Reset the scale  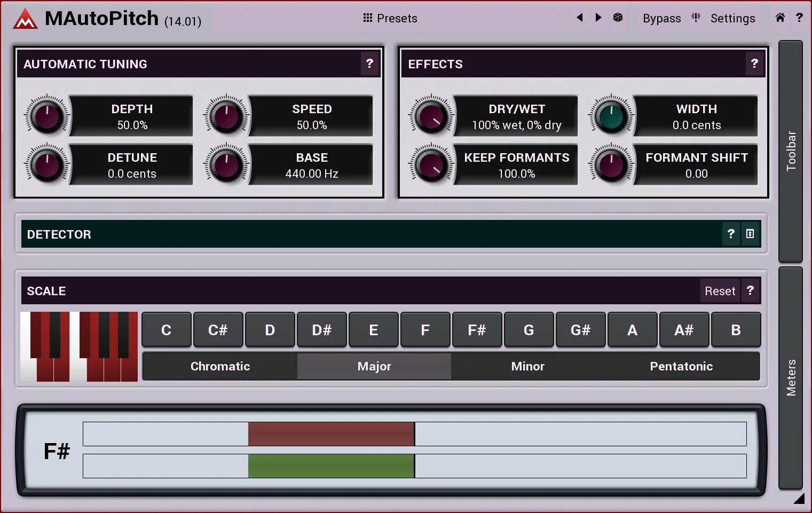point(720,291)
